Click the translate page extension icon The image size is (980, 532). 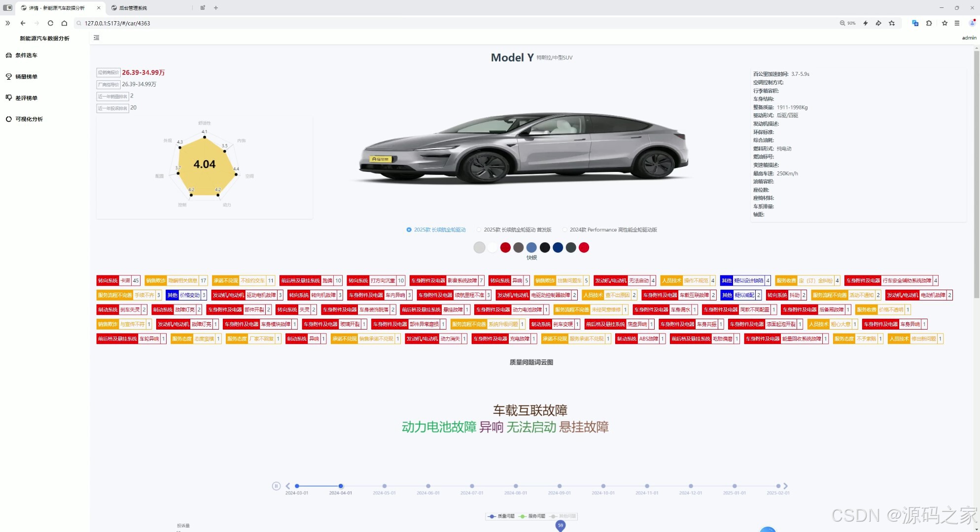pos(915,23)
